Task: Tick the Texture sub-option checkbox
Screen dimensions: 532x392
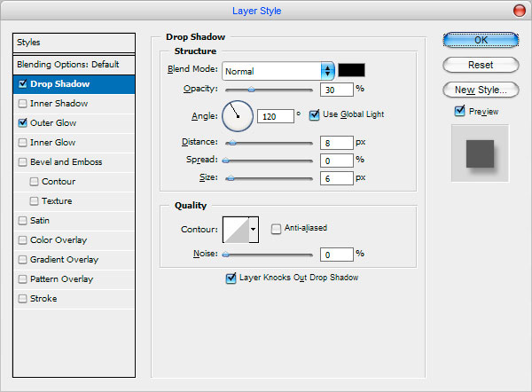Action: (34, 201)
